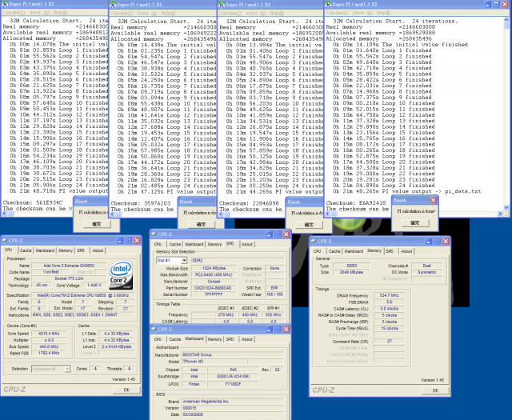Select Cache tab in CPU-Z Mainboard window
Image resolution: width=512 pixels, height=420 pixels.
coord(175,339)
